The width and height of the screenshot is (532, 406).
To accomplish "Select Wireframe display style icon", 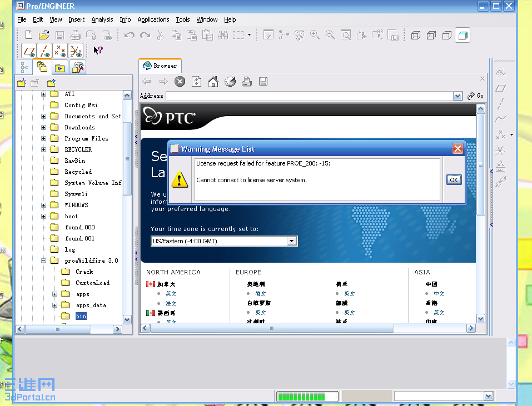I will 416,35.
